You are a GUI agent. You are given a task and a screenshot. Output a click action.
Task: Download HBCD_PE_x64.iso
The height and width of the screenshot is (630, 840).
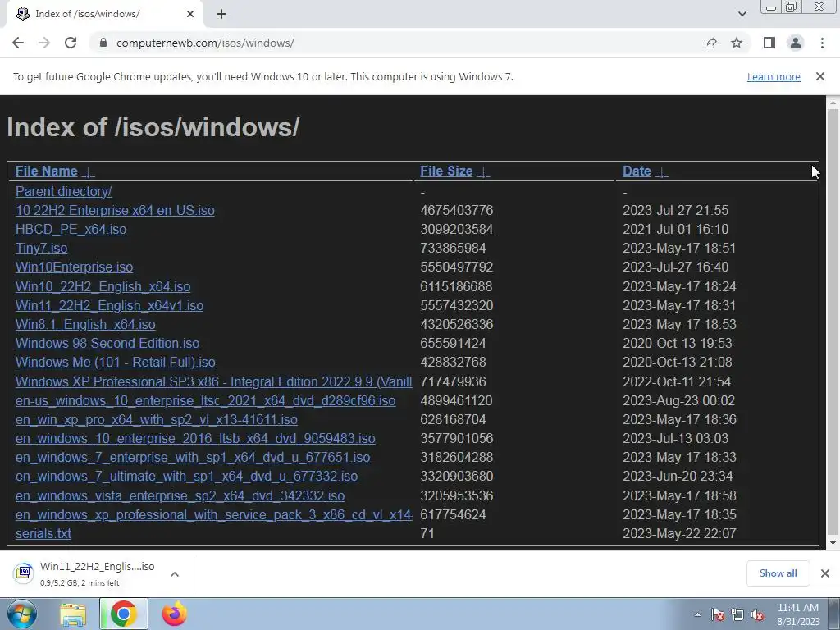[71, 230]
